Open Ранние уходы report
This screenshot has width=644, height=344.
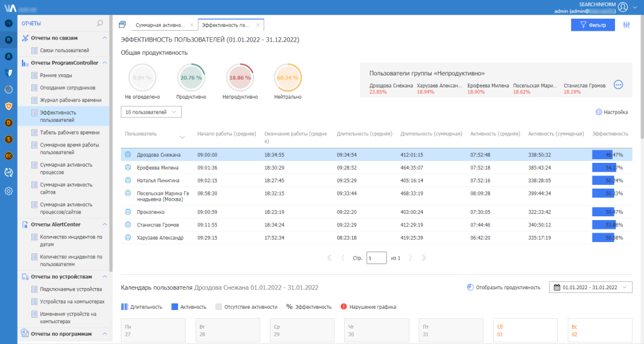[56, 75]
